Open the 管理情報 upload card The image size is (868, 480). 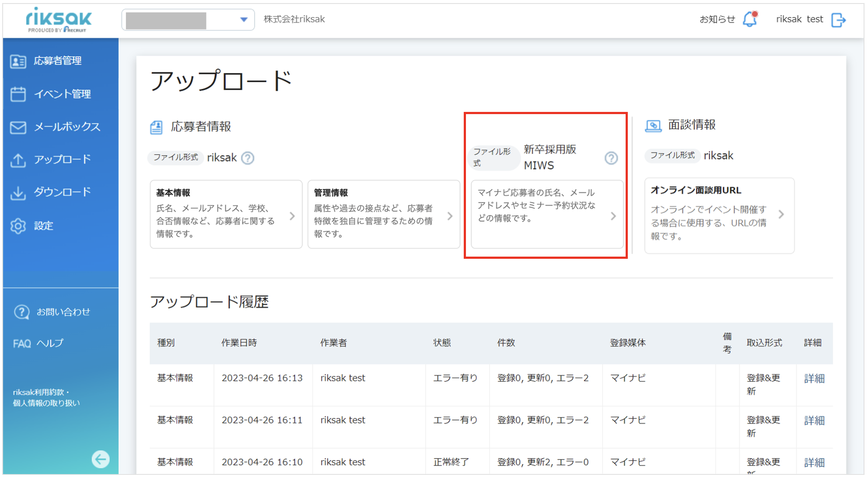click(x=384, y=214)
